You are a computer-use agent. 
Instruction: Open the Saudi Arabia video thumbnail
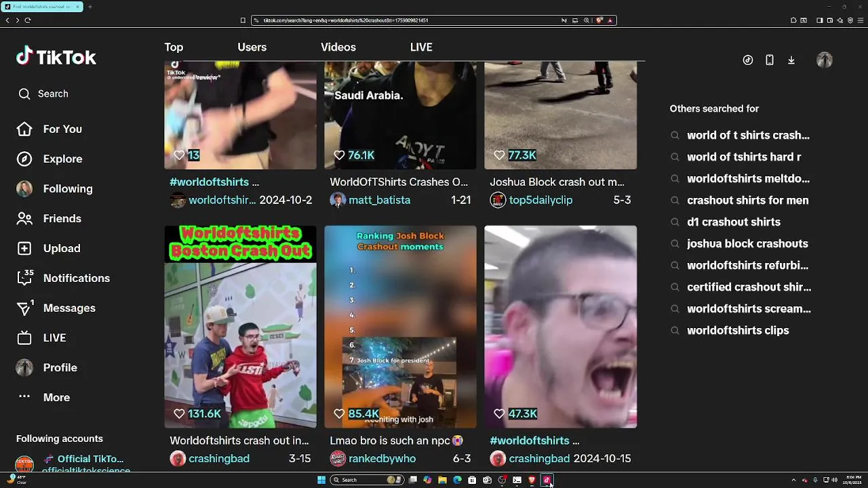pos(400,115)
